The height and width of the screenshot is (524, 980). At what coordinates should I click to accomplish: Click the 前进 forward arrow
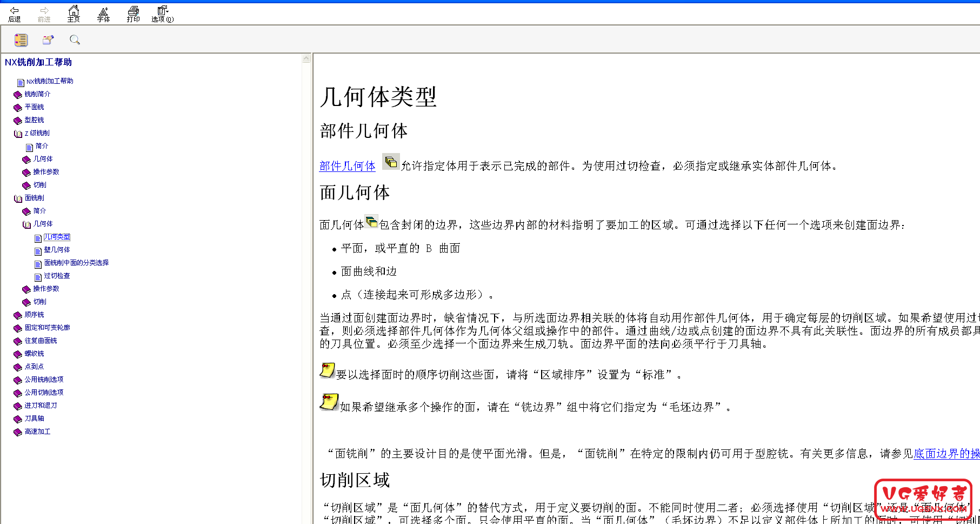tap(44, 14)
